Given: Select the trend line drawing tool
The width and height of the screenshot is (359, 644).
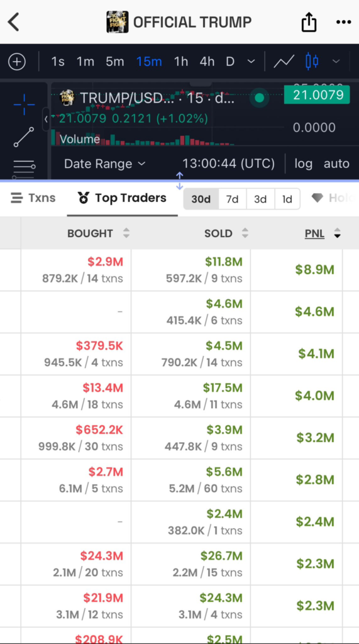Looking at the screenshot, I should pyautogui.click(x=24, y=137).
